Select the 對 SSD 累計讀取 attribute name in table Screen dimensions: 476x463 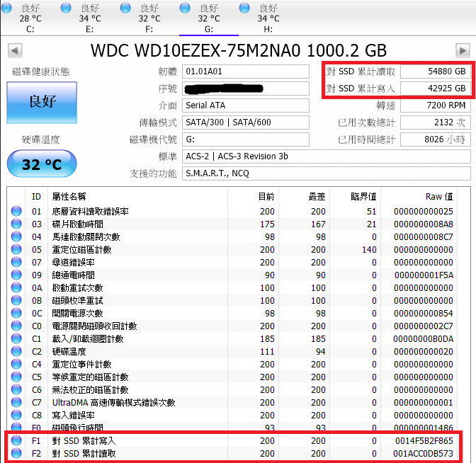pyautogui.click(x=84, y=453)
